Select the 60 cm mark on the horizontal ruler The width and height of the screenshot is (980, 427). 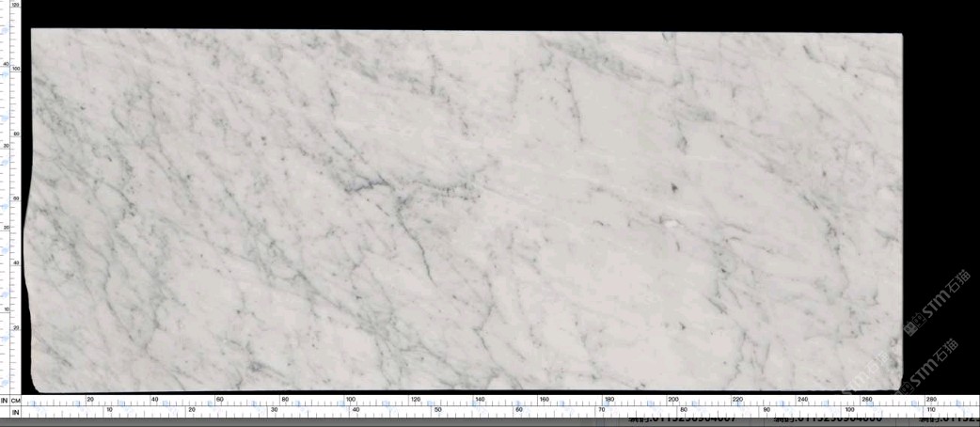(219, 399)
